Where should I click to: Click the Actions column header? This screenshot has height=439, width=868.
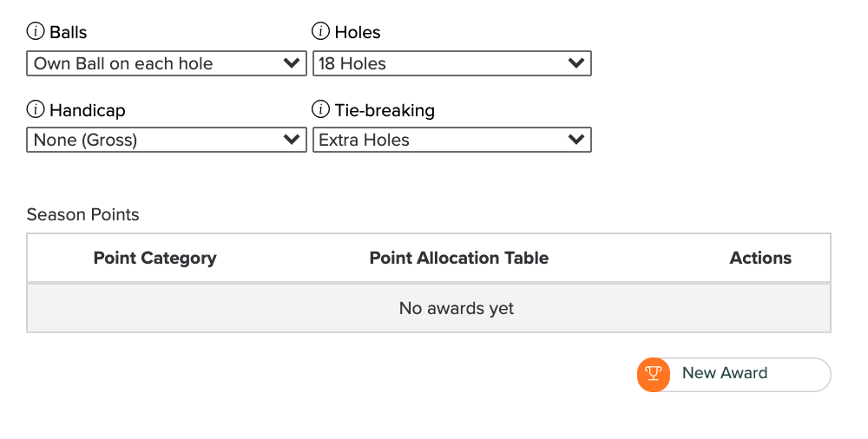tap(760, 258)
